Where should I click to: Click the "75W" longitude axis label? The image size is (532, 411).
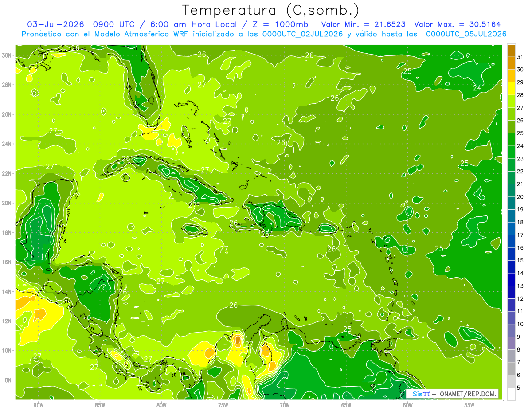[223, 406]
